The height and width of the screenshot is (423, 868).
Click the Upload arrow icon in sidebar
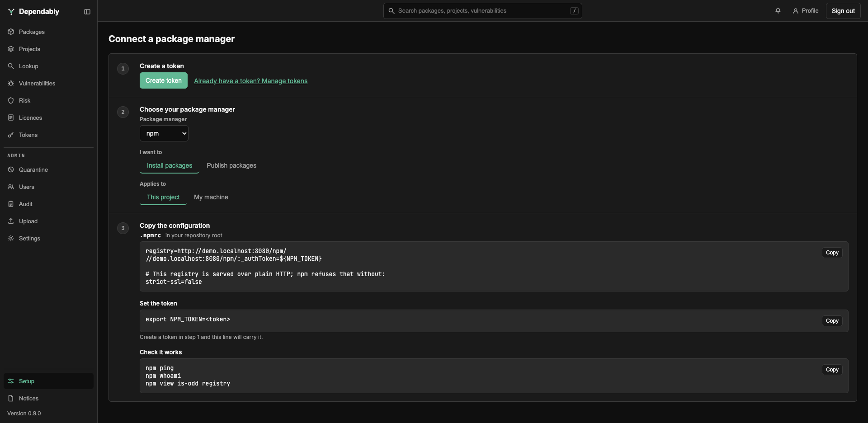click(11, 221)
